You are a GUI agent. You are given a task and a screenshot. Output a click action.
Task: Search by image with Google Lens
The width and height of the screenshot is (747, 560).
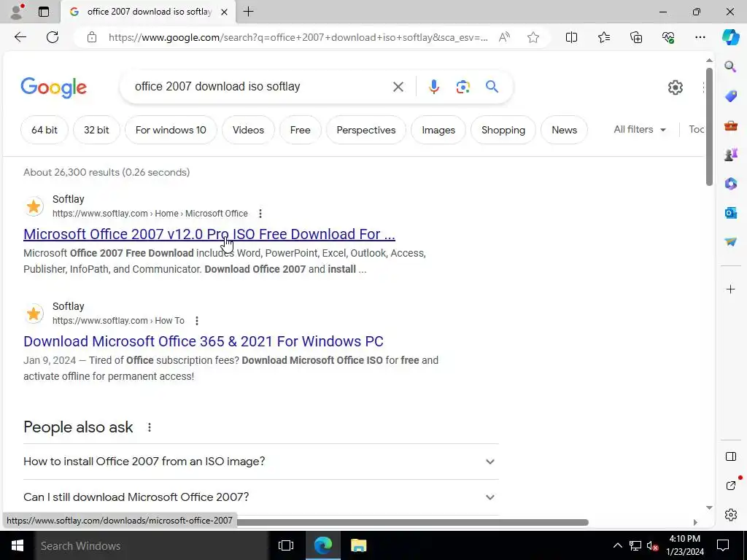coord(462,87)
